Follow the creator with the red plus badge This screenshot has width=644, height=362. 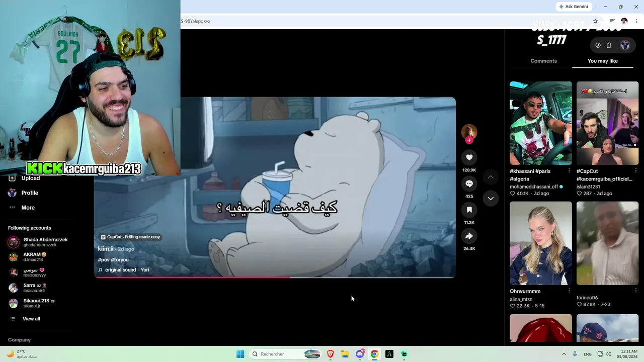coord(469,140)
